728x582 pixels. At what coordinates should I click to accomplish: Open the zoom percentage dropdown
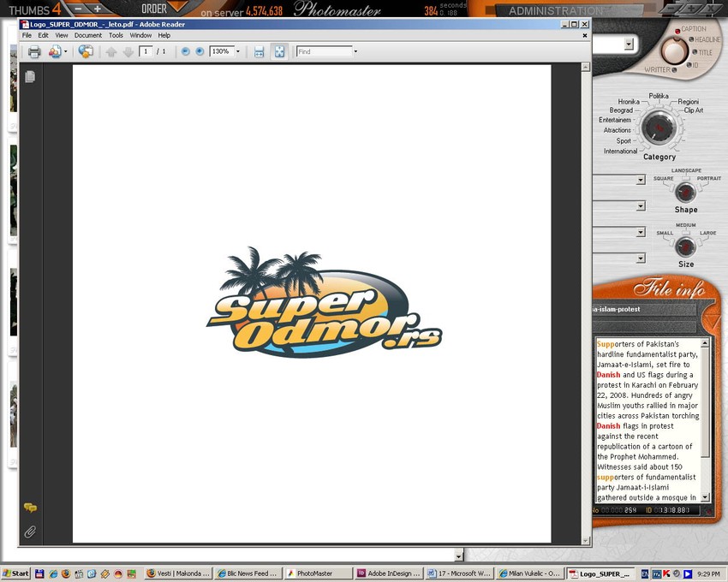pyautogui.click(x=238, y=51)
